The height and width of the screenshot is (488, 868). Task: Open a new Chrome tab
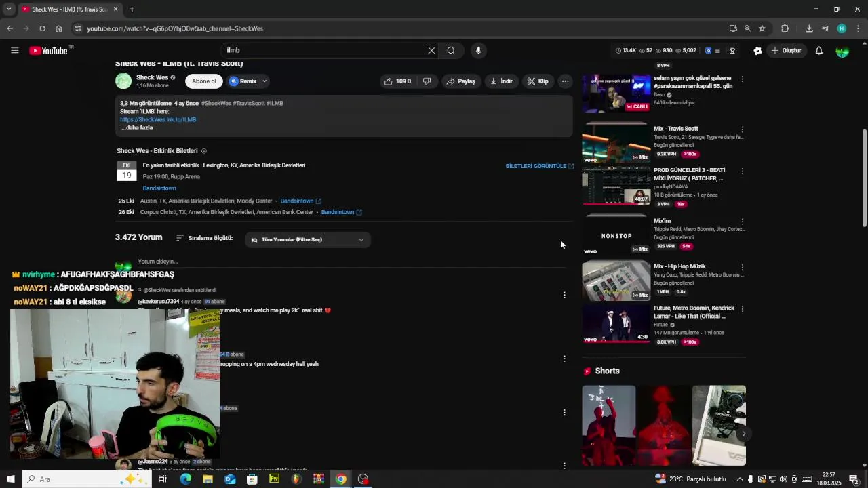pyautogui.click(x=132, y=9)
